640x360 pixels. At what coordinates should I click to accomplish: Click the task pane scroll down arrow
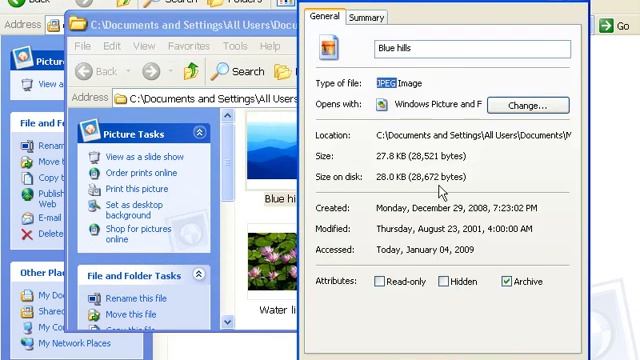(227, 322)
